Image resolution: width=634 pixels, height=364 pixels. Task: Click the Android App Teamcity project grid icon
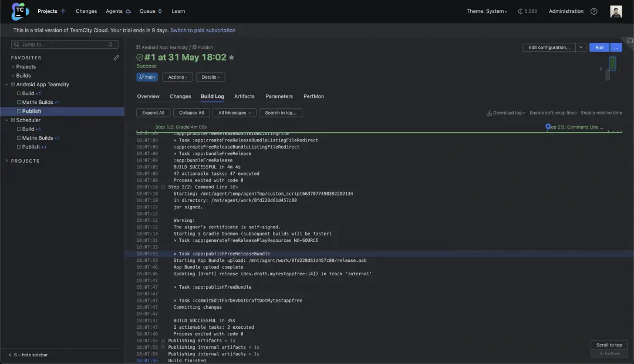(13, 85)
